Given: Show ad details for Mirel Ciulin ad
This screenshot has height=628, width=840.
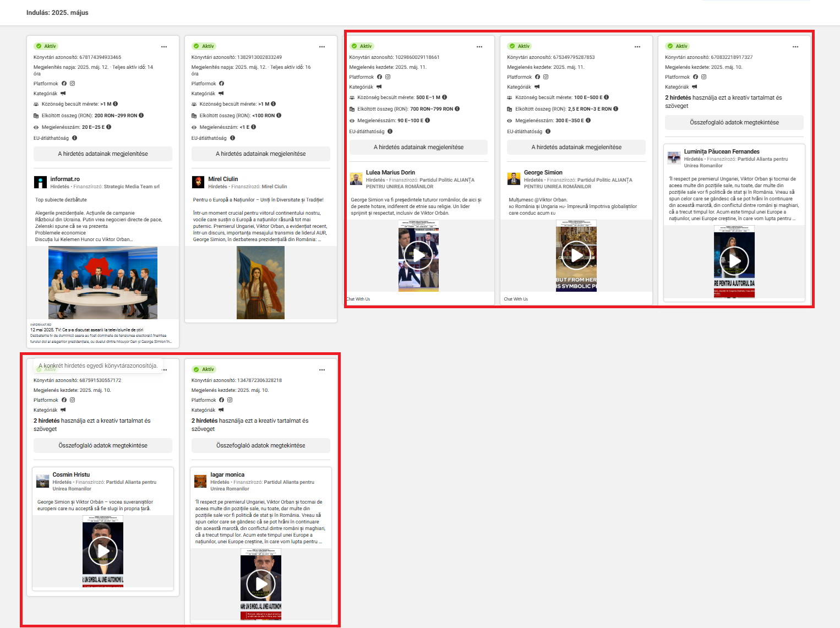Looking at the screenshot, I should (261, 154).
